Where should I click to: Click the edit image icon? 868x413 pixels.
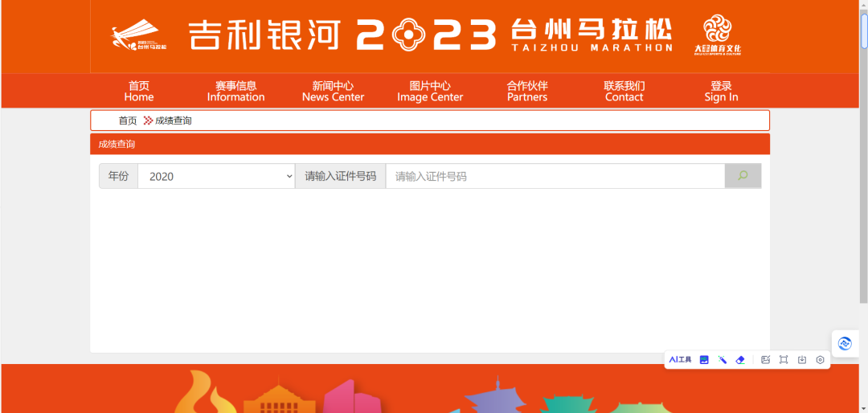tap(765, 360)
